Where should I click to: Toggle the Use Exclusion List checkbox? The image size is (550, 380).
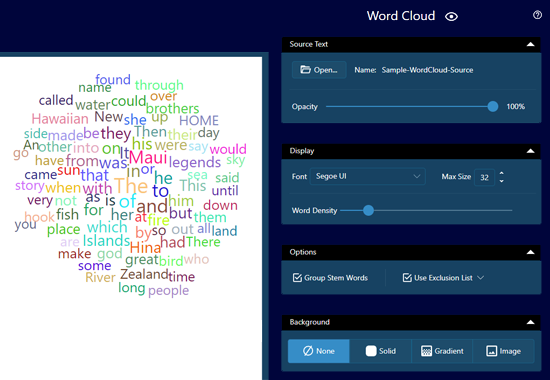click(x=407, y=278)
